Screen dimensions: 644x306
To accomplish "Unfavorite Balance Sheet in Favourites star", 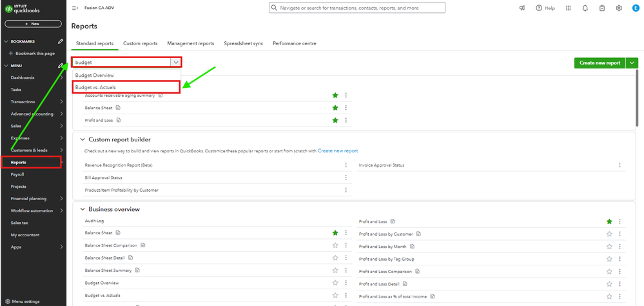I will 335,108.
